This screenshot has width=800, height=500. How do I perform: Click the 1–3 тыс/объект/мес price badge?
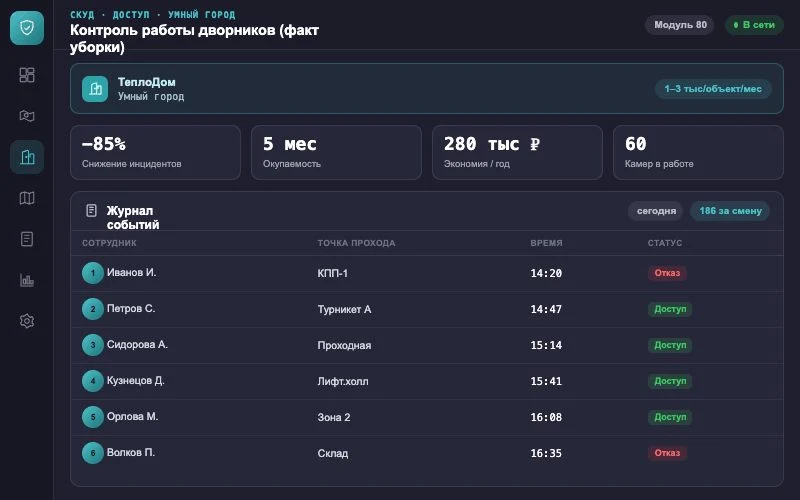click(x=713, y=89)
